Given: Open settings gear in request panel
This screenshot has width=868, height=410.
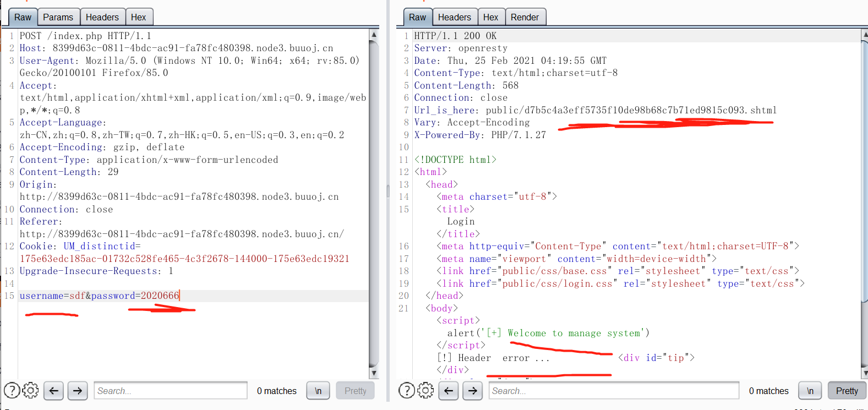Looking at the screenshot, I should (30, 391).
